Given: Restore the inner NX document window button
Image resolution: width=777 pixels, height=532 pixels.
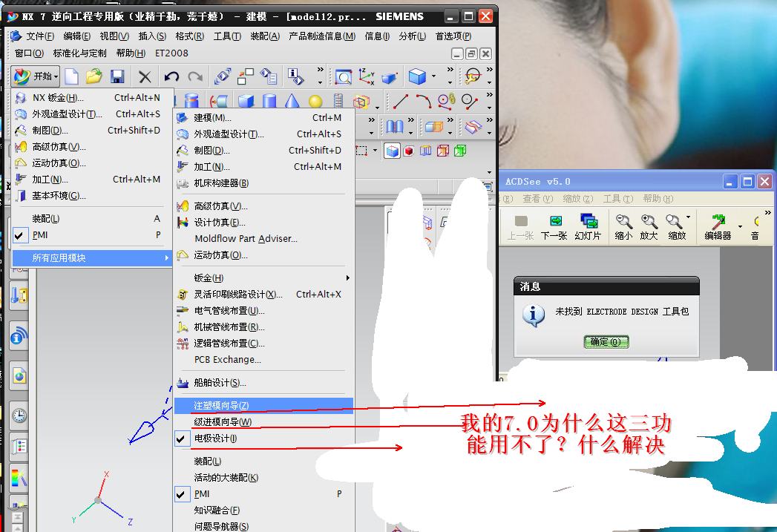Looking at the screenshot, I should (x=472, y=53).
